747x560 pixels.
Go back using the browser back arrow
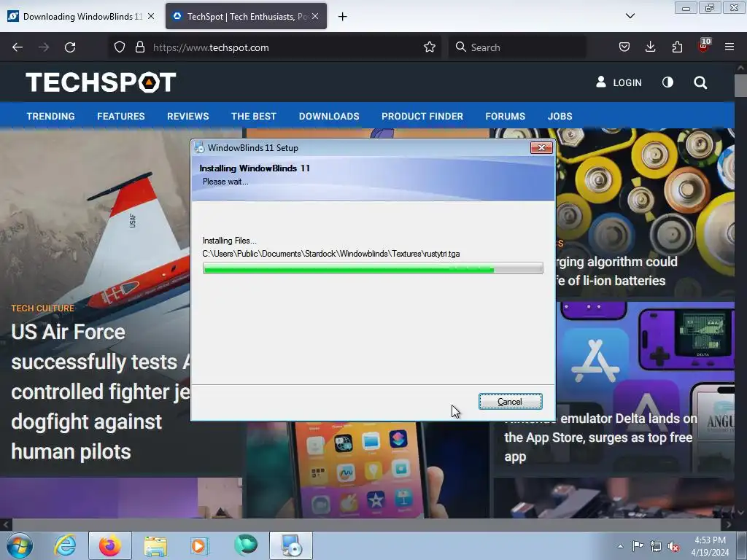[18, 47]
